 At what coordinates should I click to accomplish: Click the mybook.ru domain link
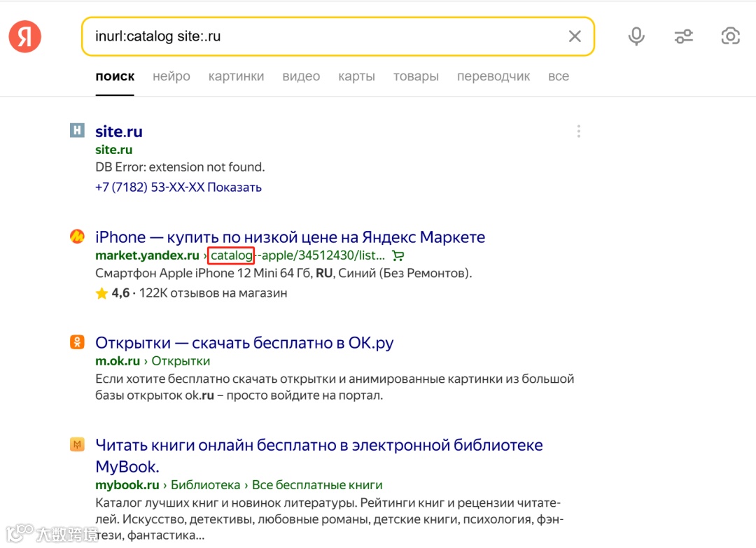127,485
